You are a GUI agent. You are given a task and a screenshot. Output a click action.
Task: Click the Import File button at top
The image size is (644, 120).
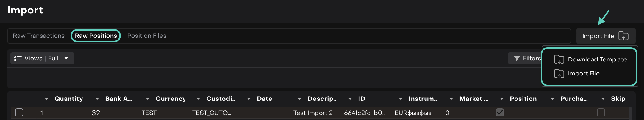[x=598, y=36]
